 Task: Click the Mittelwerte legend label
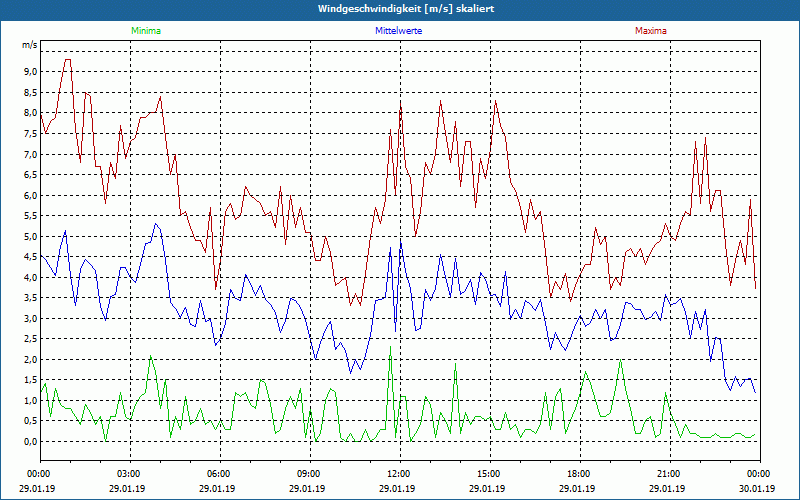398,31
